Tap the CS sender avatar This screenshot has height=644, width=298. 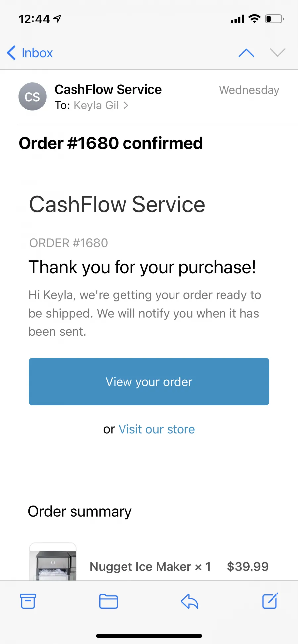click(x=32, y=97)
